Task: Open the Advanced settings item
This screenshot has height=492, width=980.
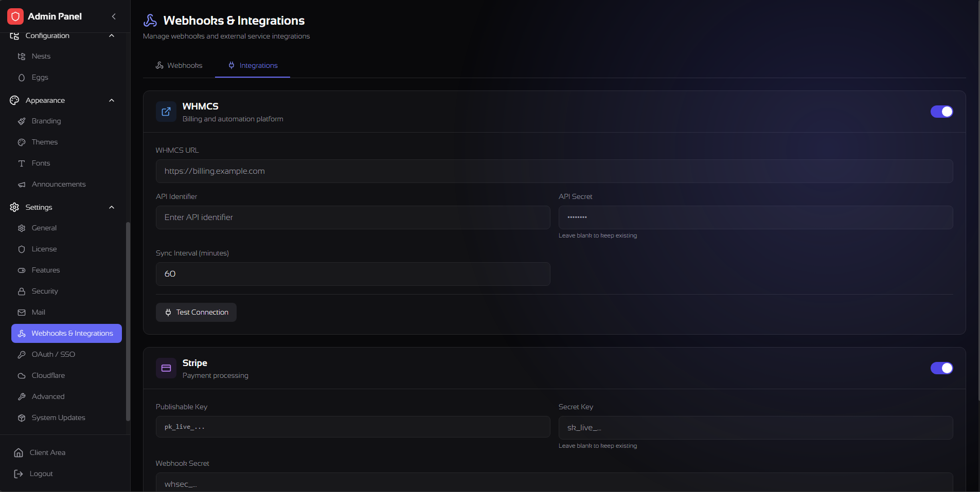Action: (66, 397)
